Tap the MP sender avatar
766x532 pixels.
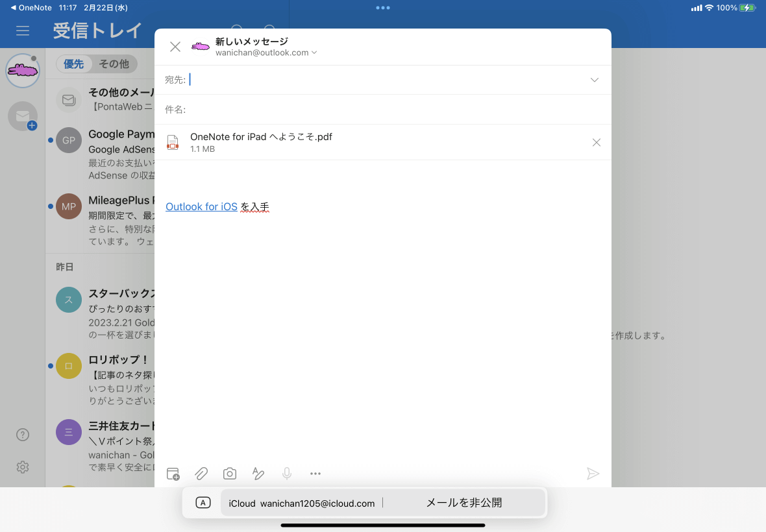[68, 206]
